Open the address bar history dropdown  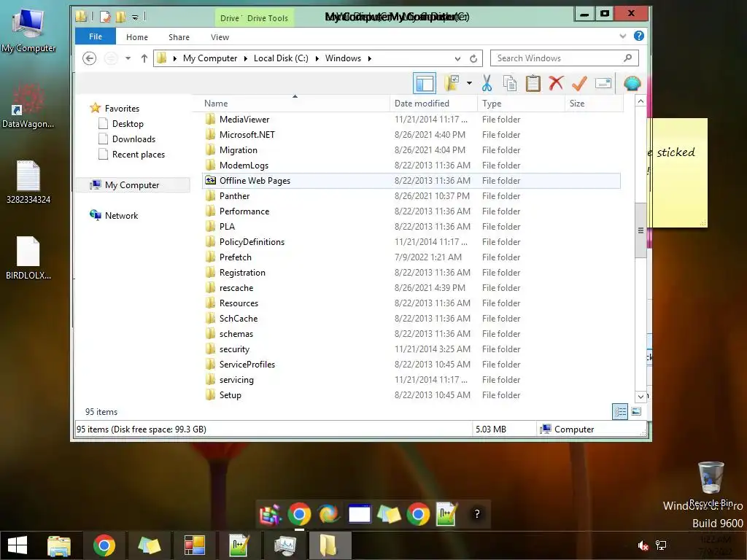coord(457,58)
